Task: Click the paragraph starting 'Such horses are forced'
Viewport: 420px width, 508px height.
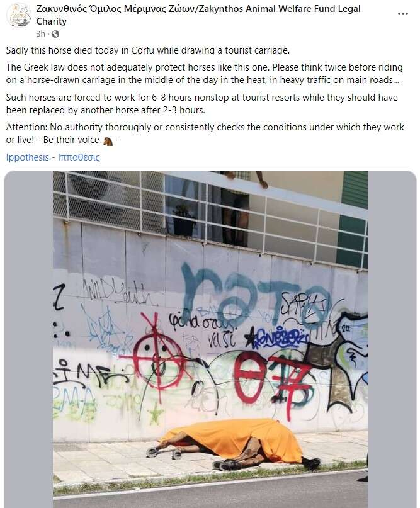Action: pos(201,104)
